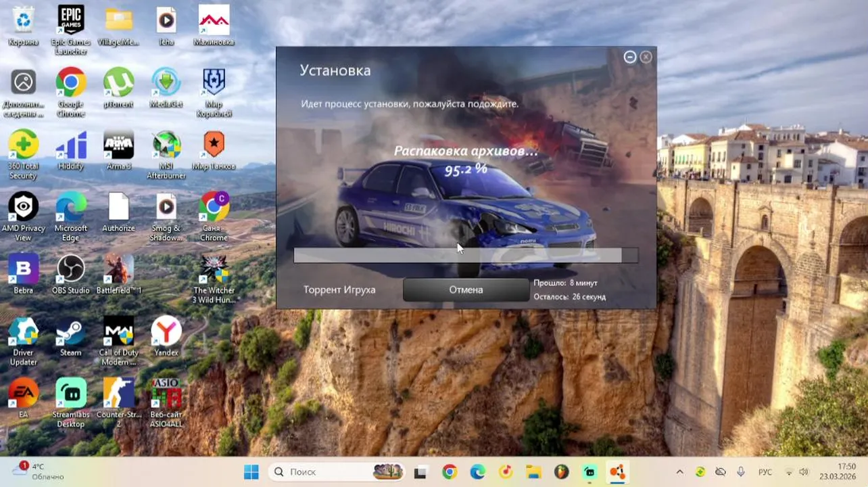This screenshot has width=868, height=487.
Task: Switch to Streamlabs on the taskbar
Action: [x=589, y=471]
